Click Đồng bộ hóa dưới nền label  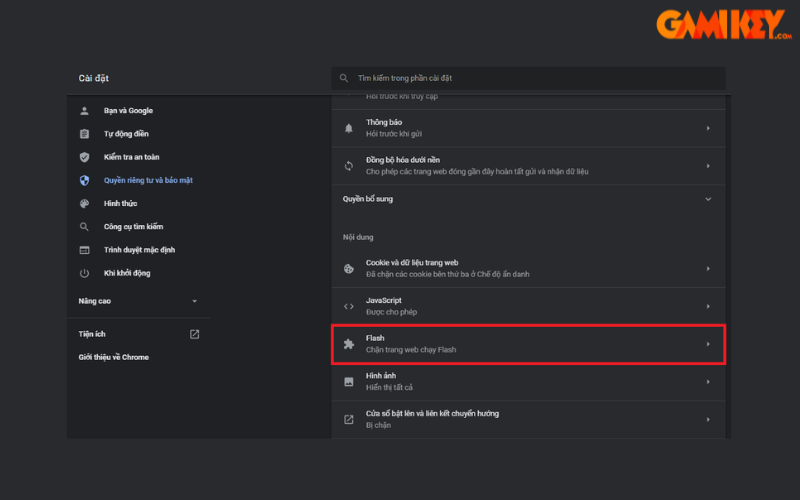403,160
